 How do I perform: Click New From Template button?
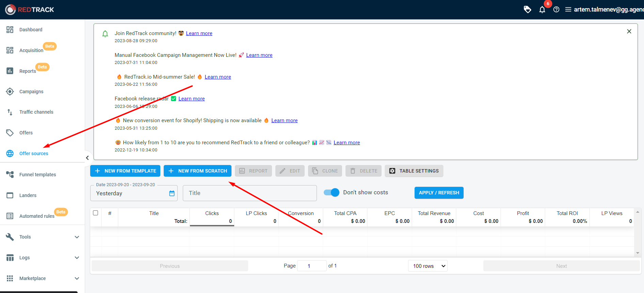coord(125,171)
